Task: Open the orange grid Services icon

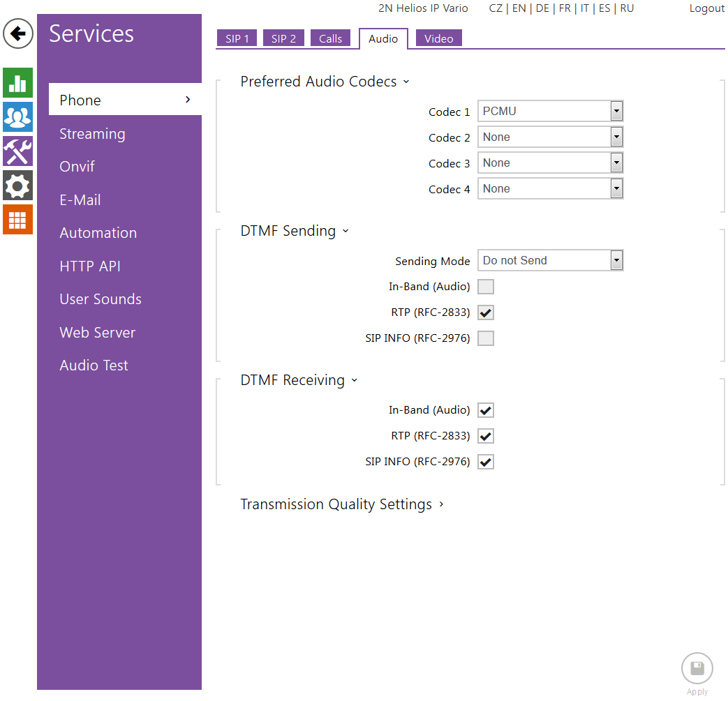Action: [17, 220]
